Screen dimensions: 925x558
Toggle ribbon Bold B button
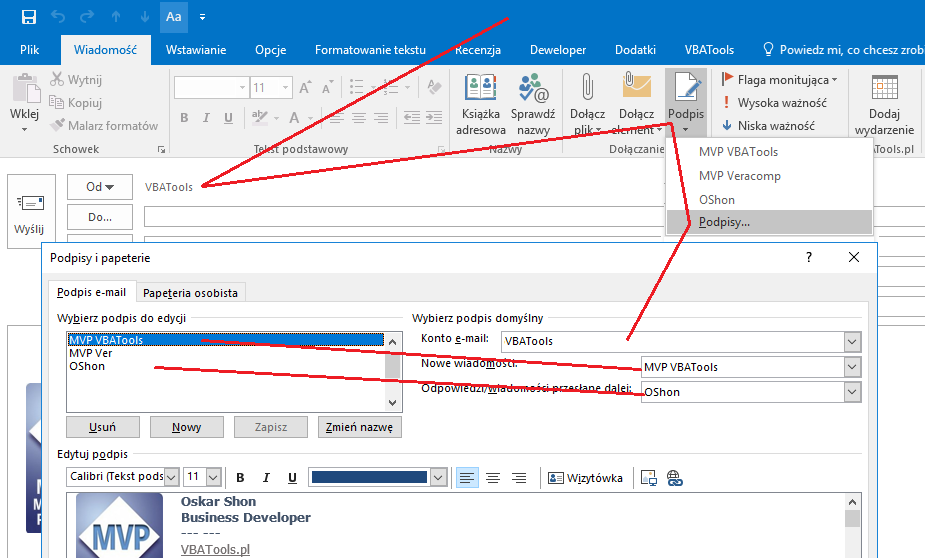[x=184, y=118]
